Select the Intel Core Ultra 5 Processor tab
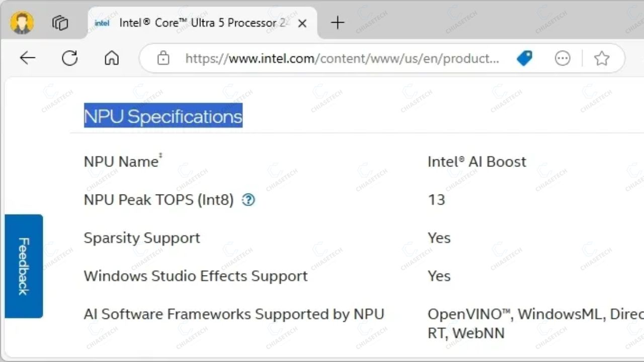The width and height of the screenshot is (644, 362). (196, 23)
